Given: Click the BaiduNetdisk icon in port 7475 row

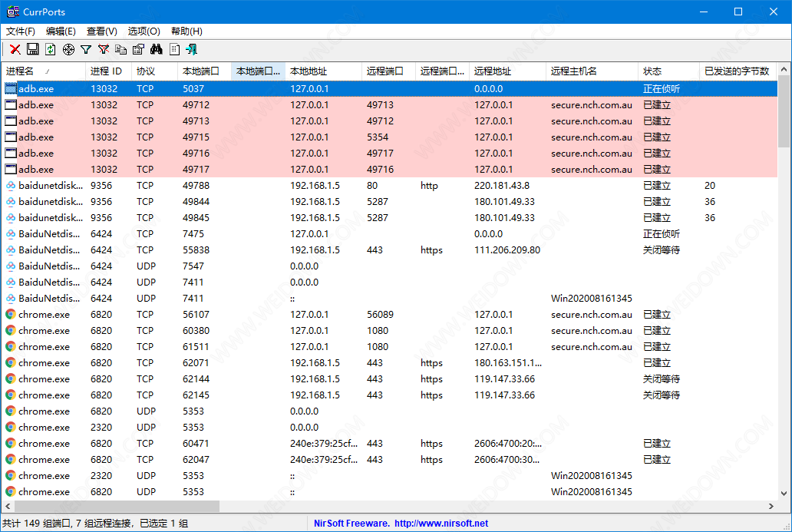Looking at the screenshot, I should pos(11,234).
